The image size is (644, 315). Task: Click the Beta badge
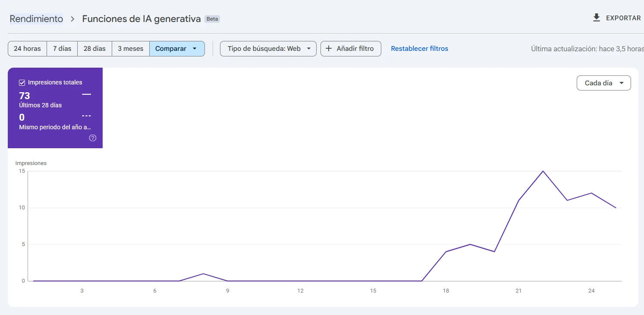tap(212, 19)
